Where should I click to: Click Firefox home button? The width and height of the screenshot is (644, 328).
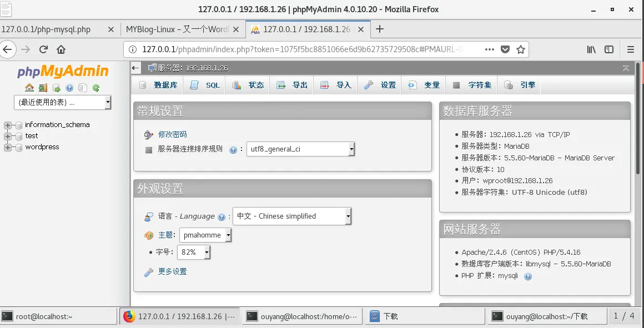point(61,50)
